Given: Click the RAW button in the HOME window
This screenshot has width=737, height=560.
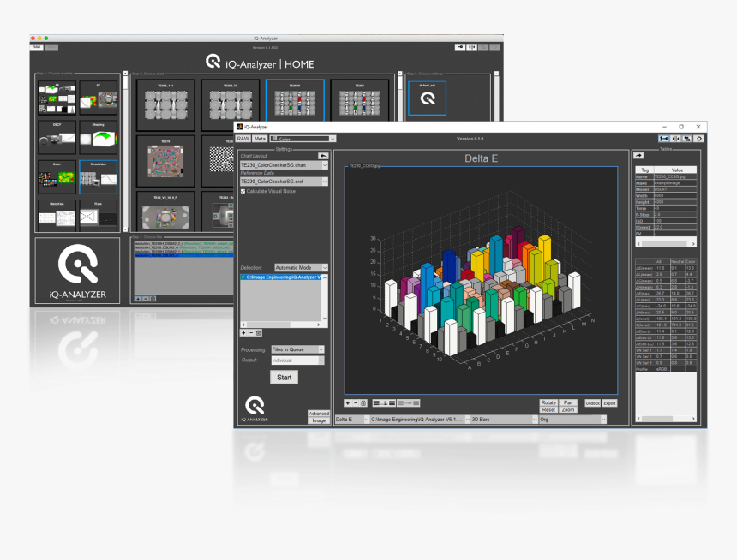Looking at the screenshot, I should [37, 47].
